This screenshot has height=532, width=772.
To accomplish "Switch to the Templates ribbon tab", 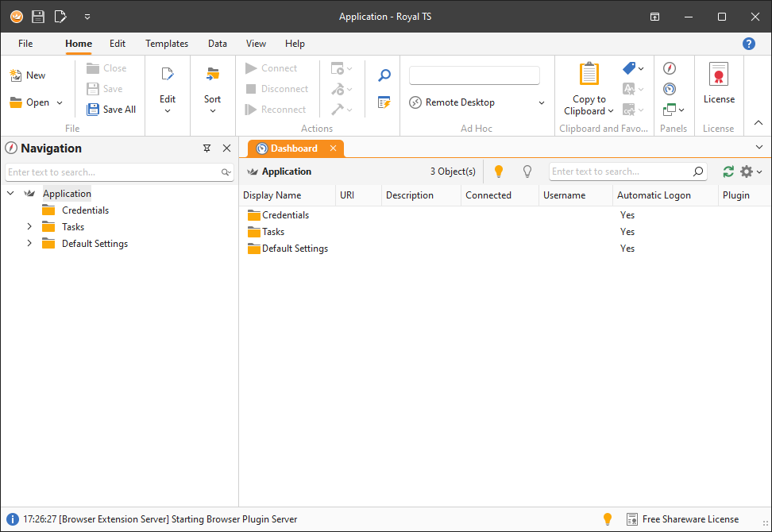I will pos(166,44).
